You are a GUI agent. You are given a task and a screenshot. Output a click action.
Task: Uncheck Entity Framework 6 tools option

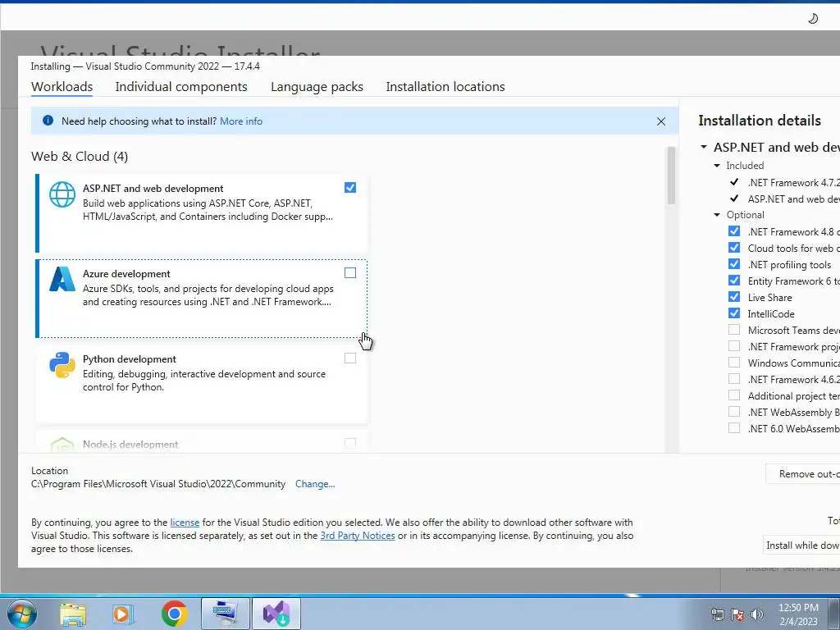pos(734,281)
